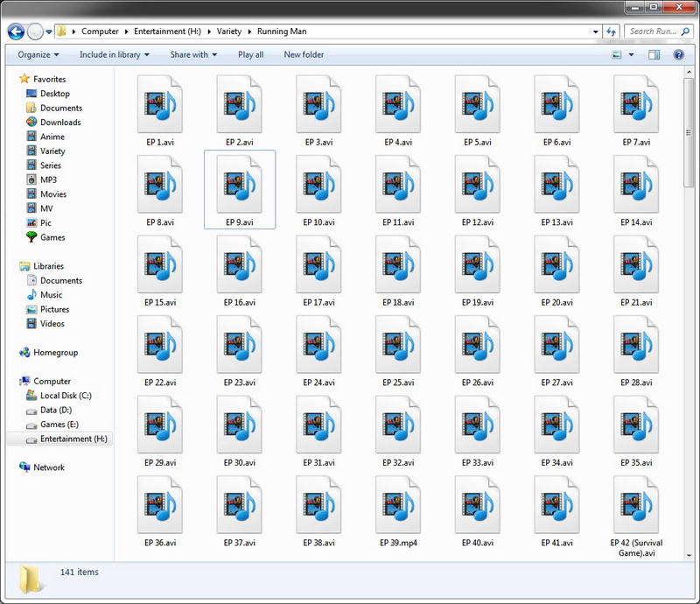Expand arrow after Variety in address bar

click(x=249, y=32)
